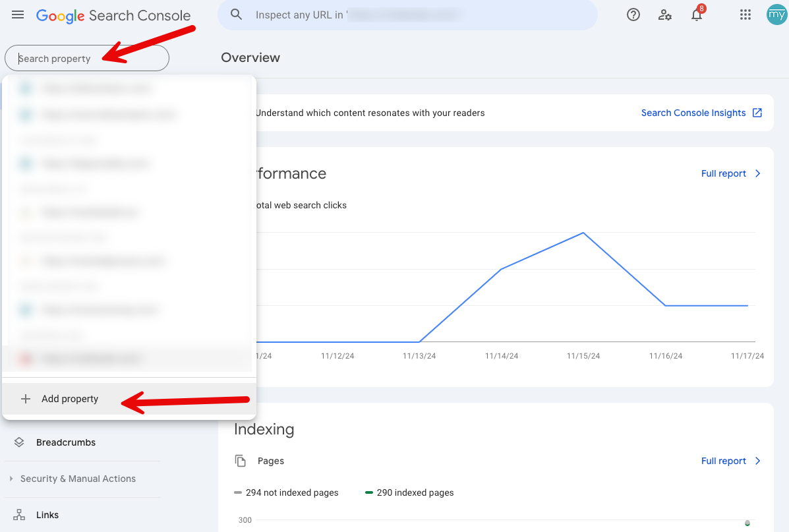Image resolution: width=789 pixels, height=532 pixels.
Task: Click the external-link icon beside Insights
Action: coord(757,113)
